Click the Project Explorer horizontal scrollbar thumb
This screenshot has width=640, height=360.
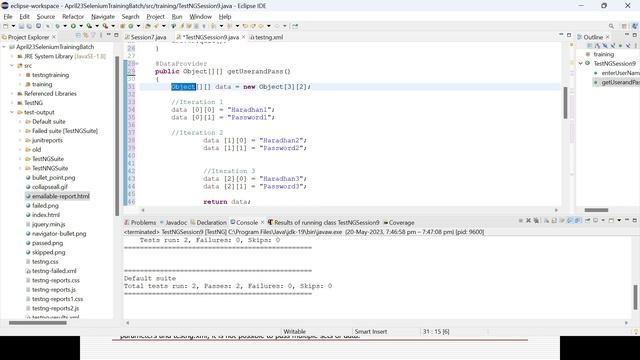38,323
